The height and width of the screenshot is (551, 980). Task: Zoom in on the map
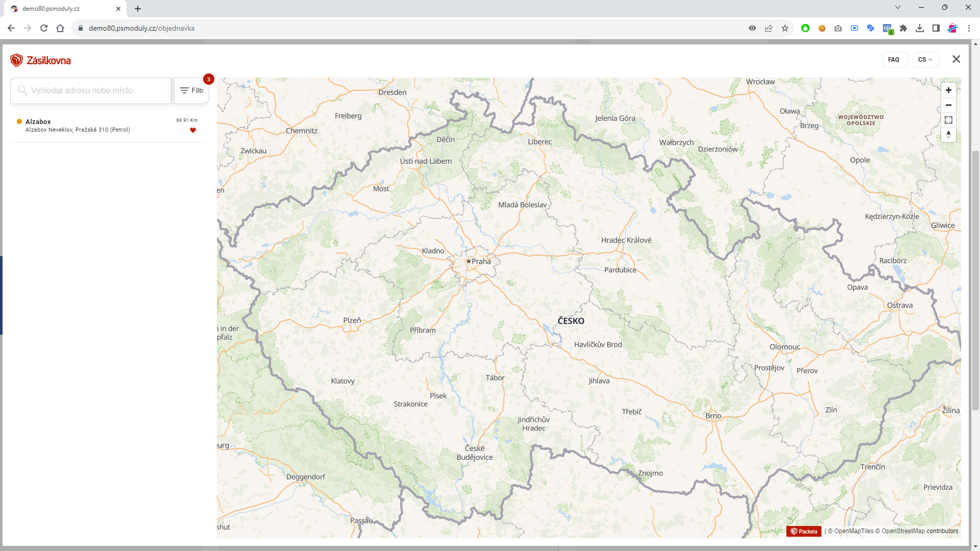948,90
